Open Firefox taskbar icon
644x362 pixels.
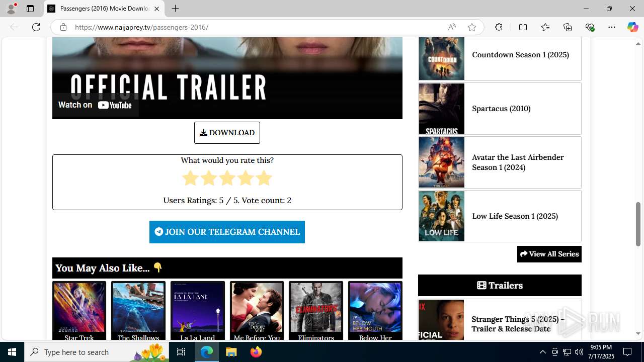256,352
